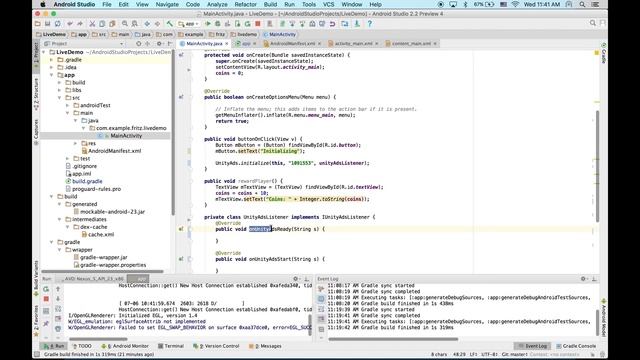Stop the app with red square in toolbar
The image size is (640, 360).
(258, 24)
